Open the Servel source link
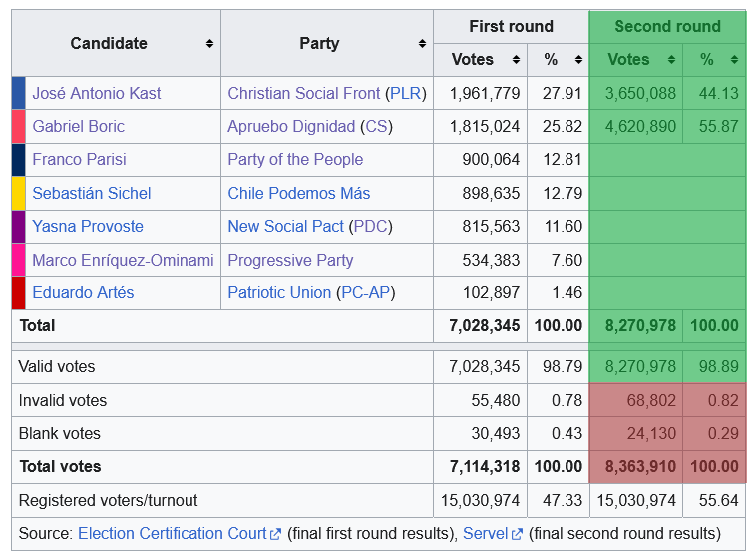 click(x=486, y=534)
